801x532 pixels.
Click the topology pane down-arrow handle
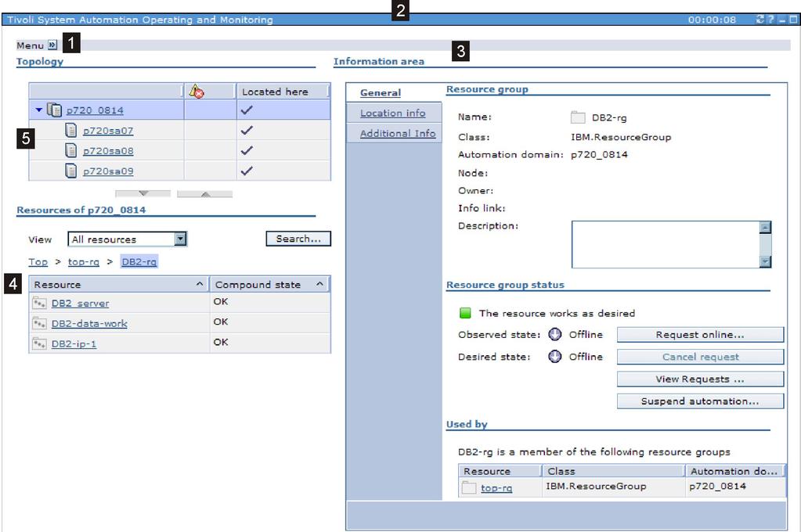pos(143,193)
